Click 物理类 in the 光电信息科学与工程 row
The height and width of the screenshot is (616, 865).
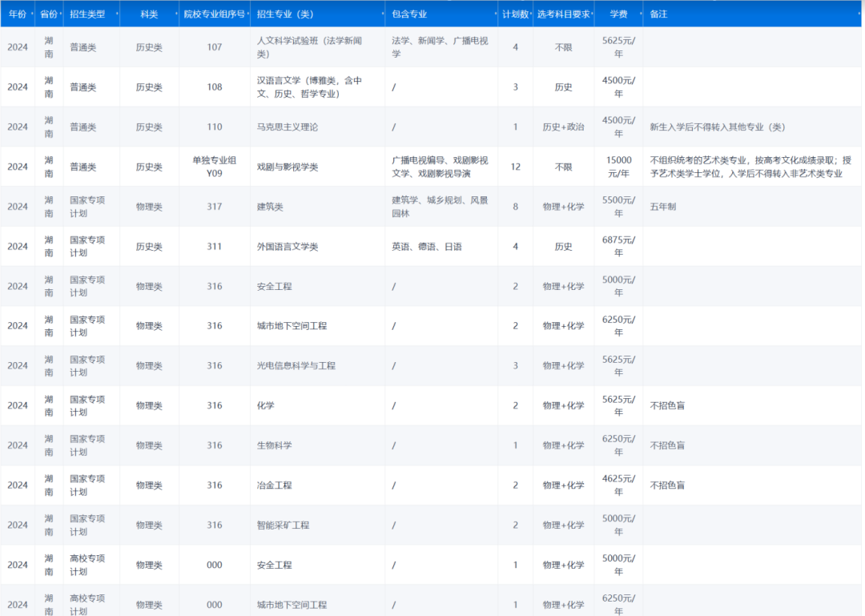[149, 365]
